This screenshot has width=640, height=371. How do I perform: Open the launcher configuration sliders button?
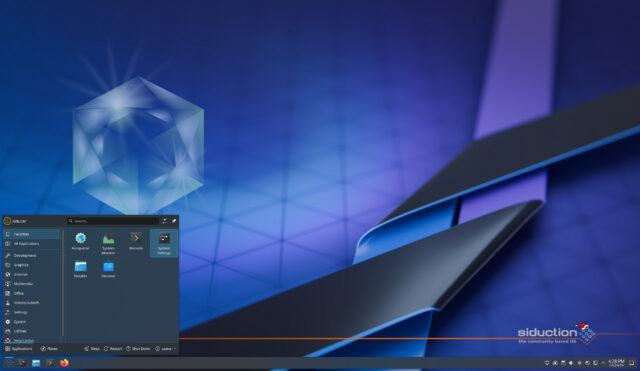(164, 221)
